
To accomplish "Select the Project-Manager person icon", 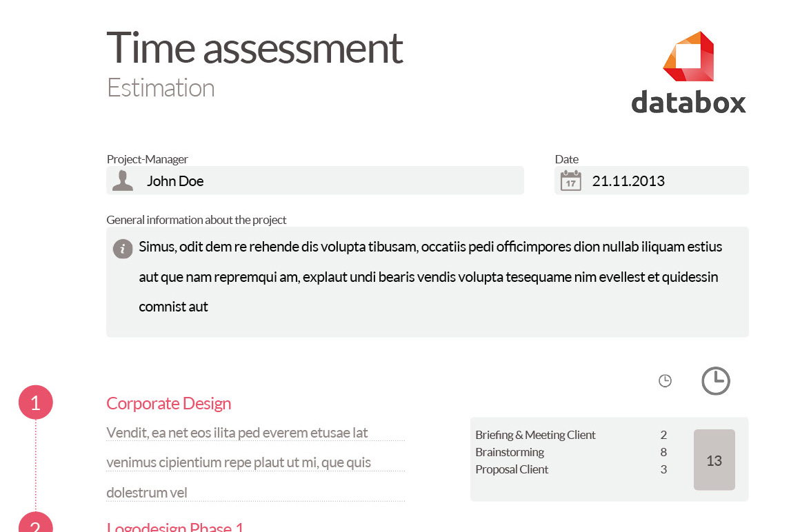I will point(122,181).
